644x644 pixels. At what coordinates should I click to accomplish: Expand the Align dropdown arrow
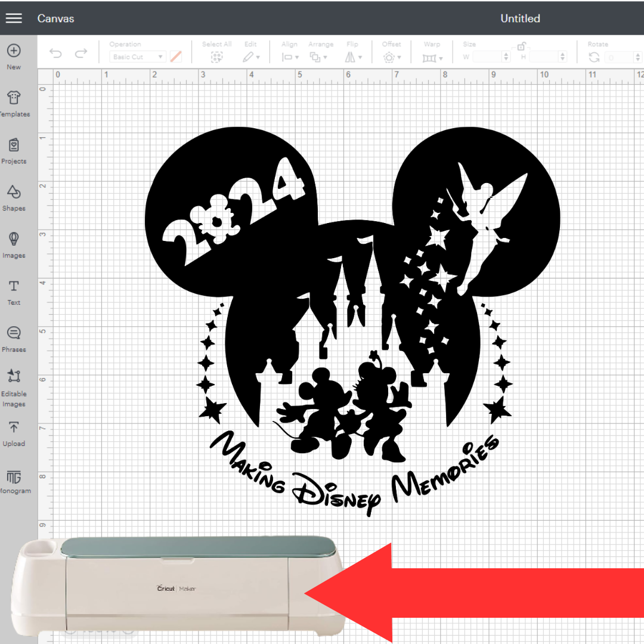297,57
